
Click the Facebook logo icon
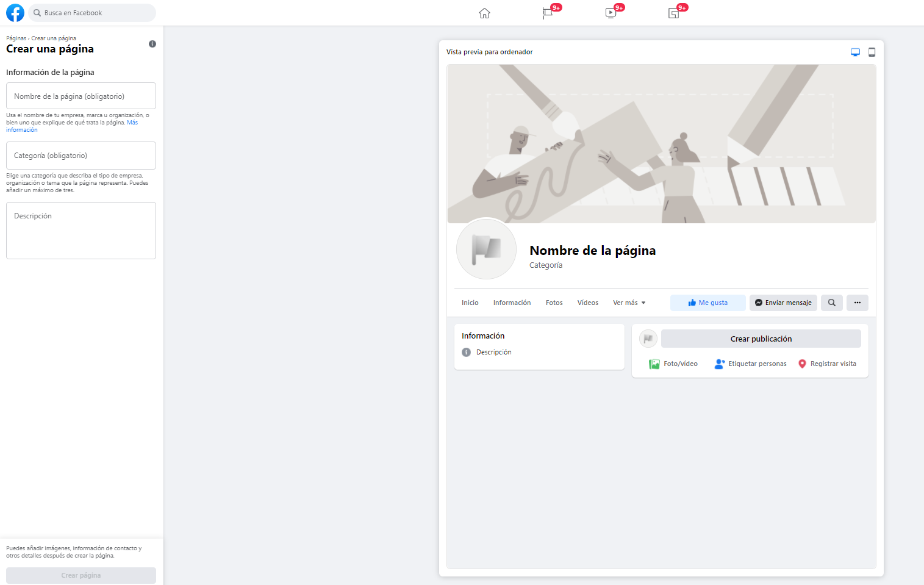tap(15, 13)
